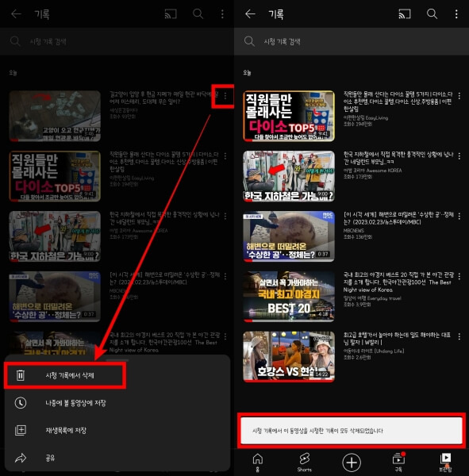Open the title '최고급 호텔가서 놀아야 하는데'

[x=397, y=339]
